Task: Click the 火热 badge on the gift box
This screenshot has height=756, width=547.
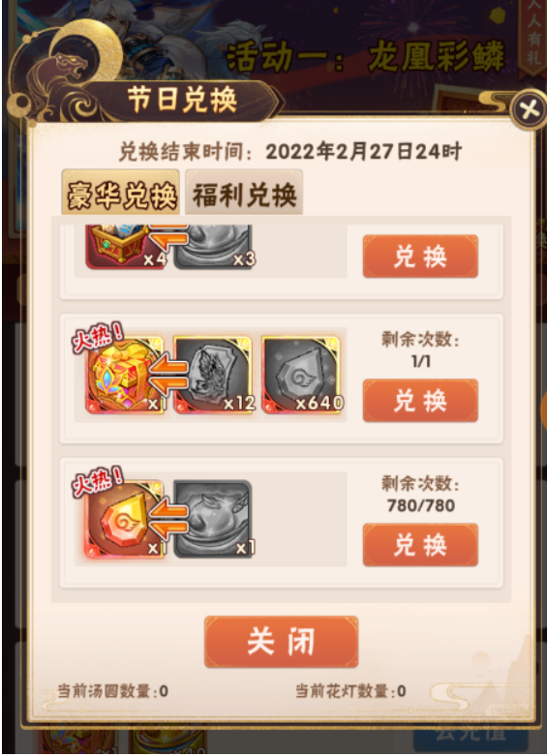Action: (98, 338)
